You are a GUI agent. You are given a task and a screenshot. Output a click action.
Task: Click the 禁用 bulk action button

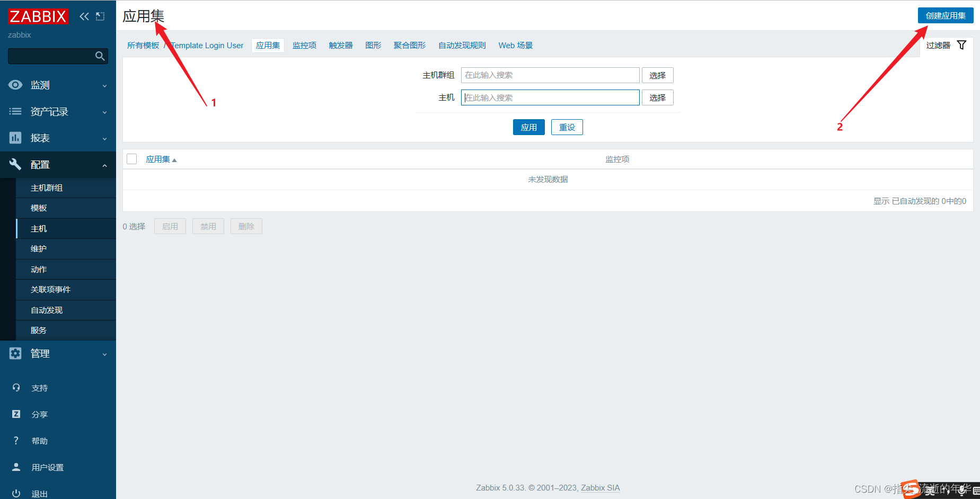click(x=208, y=226)
